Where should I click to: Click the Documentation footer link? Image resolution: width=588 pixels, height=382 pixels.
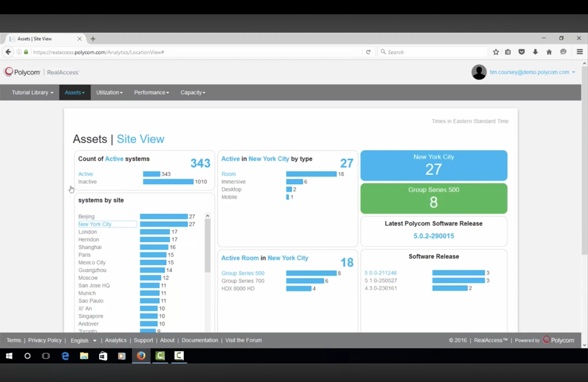(200, 340)
